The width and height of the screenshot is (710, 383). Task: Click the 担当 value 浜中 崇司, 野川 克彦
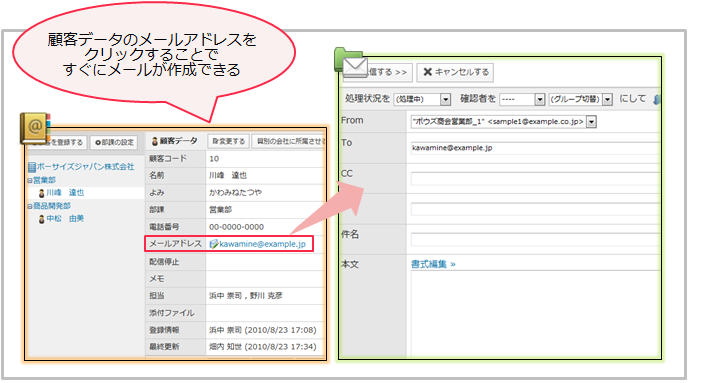[245, 296]
